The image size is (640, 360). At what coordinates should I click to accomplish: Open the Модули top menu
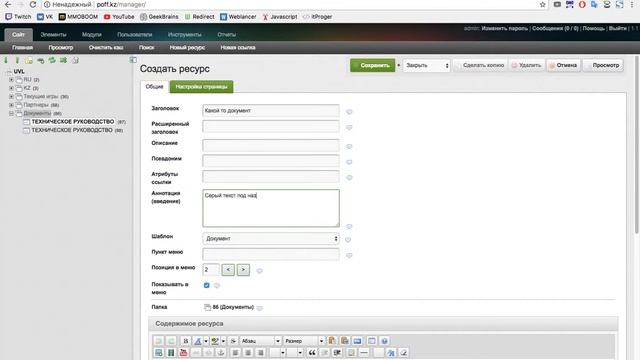(91, 35)
